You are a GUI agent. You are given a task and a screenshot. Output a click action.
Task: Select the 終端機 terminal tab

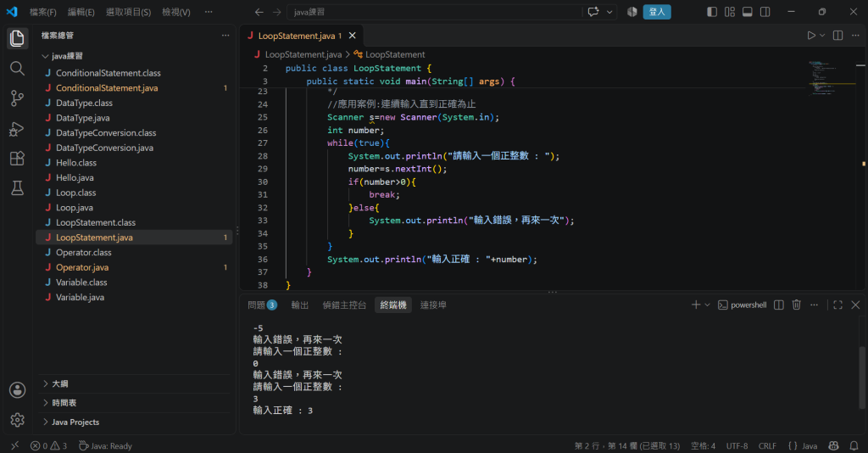pos(393,305)
